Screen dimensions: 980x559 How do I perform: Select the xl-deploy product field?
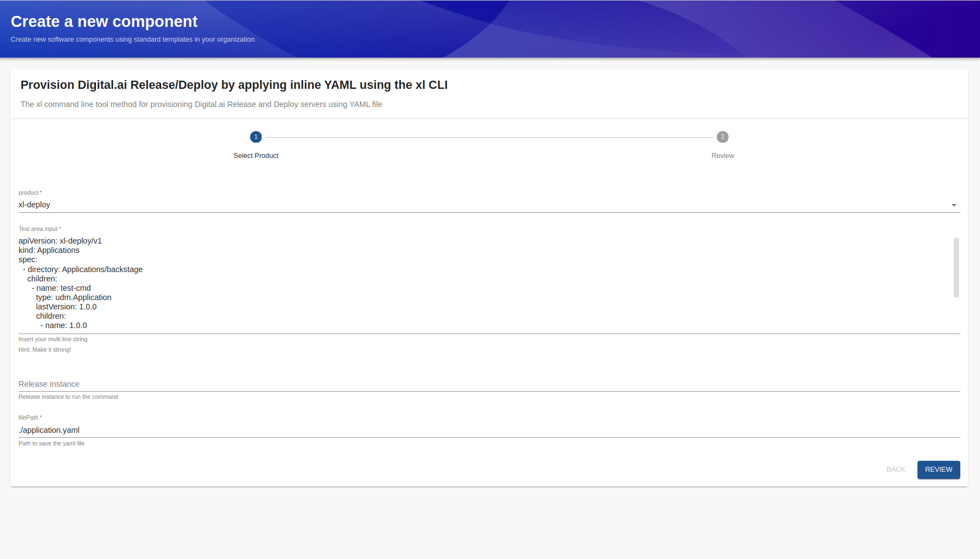pyautogui.click(x=489, y=205)
